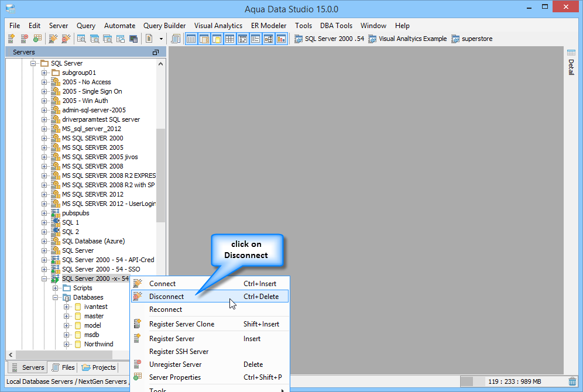Open the Detail side panel label
The image size is (583, 392).
pyautogui.click(x=571, y=67)
